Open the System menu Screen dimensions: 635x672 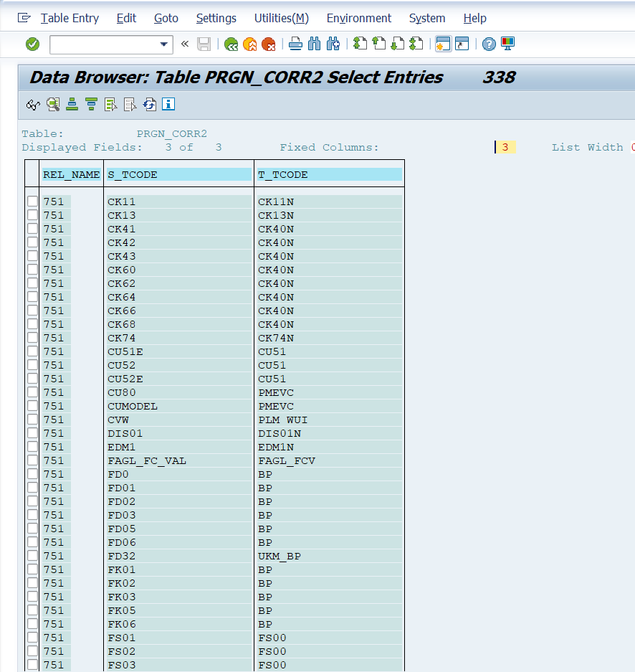(x=427, y=18)
